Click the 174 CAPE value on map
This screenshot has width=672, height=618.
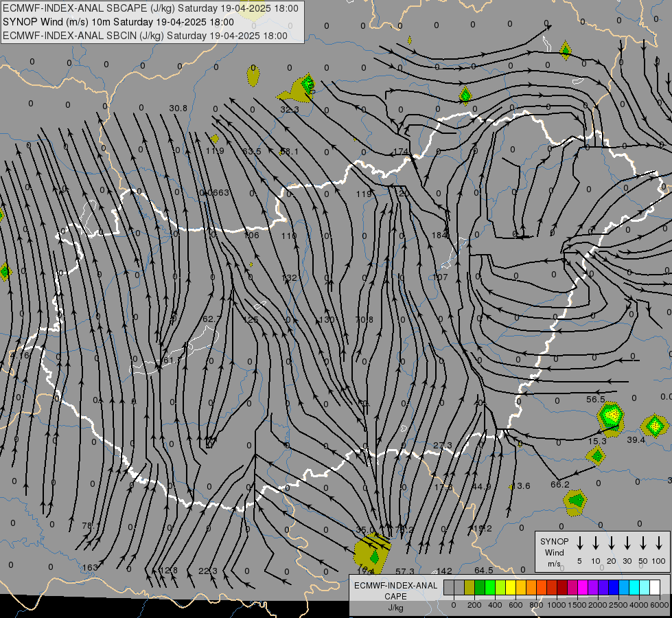401,152
